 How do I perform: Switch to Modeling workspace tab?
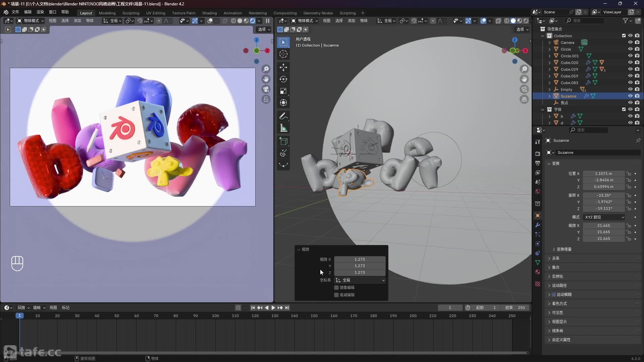[x=107, y=13]
